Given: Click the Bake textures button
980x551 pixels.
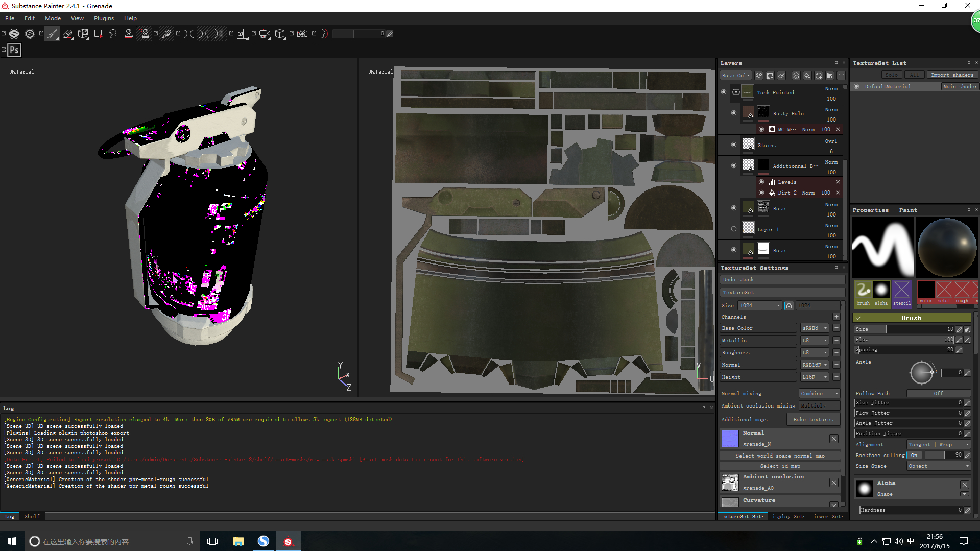Looking at the screenshot, I should click(x=813, y=419).
